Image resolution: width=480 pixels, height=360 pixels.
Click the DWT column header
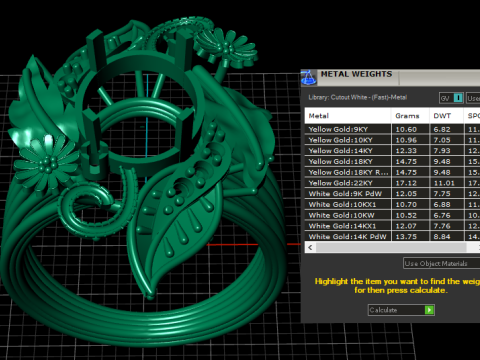[x=447, y=116]
